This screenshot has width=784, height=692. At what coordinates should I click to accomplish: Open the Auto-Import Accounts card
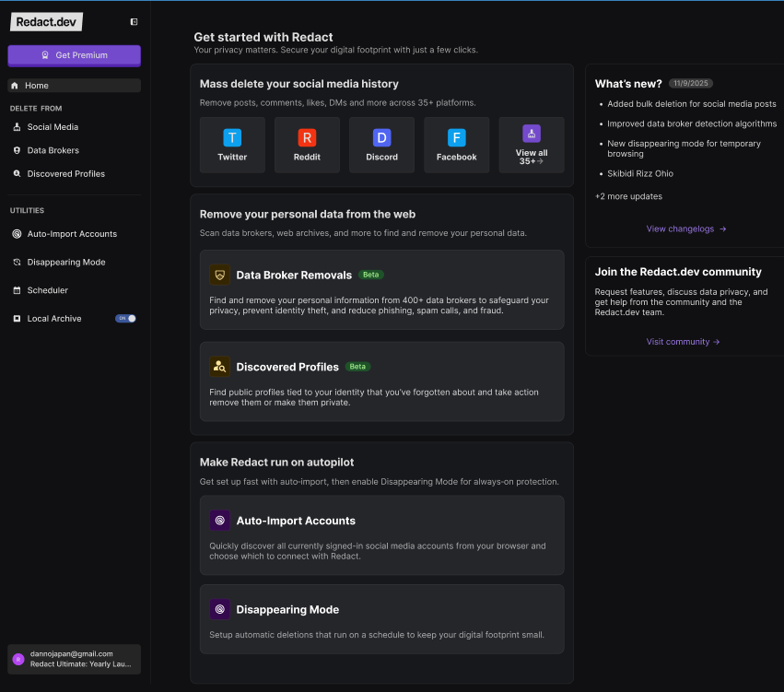382,535
